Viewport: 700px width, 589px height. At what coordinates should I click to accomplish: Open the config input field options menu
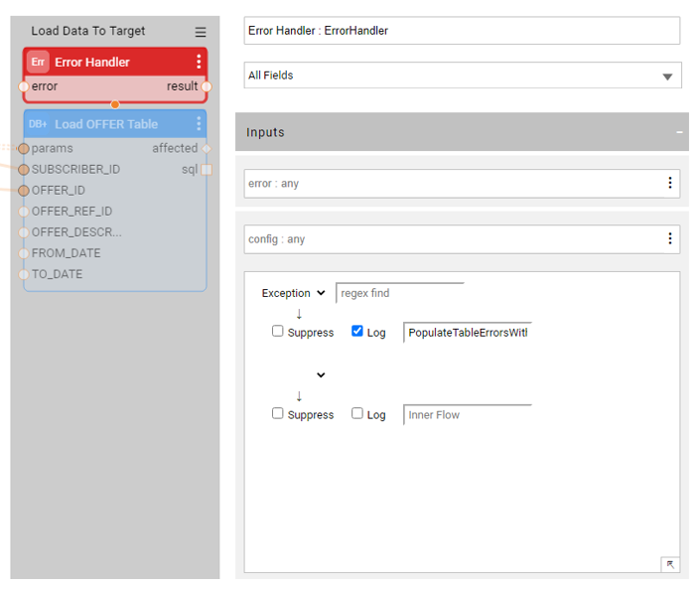click(670, 238)
